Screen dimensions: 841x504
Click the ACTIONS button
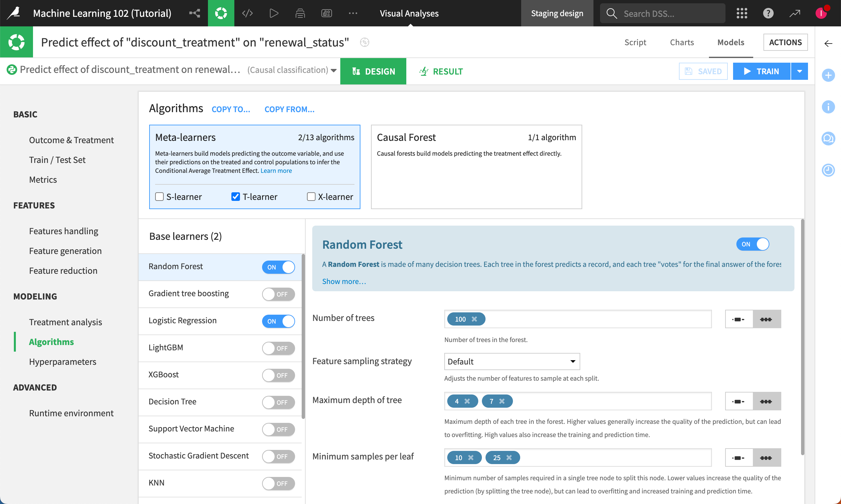(785, 42)
